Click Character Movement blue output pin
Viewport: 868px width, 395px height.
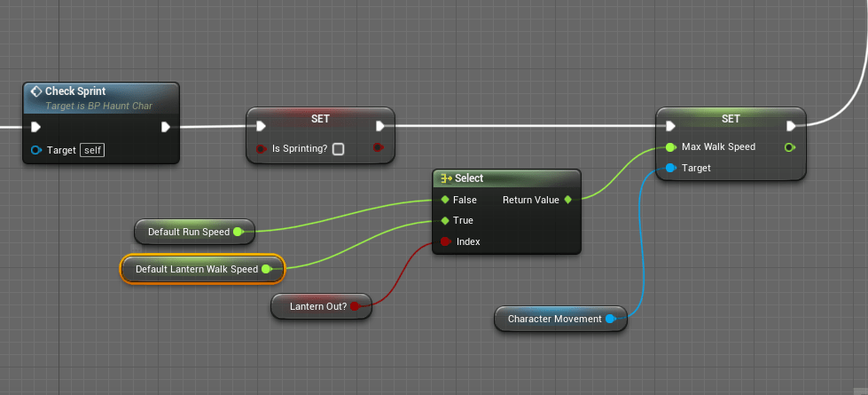point(610,319)
